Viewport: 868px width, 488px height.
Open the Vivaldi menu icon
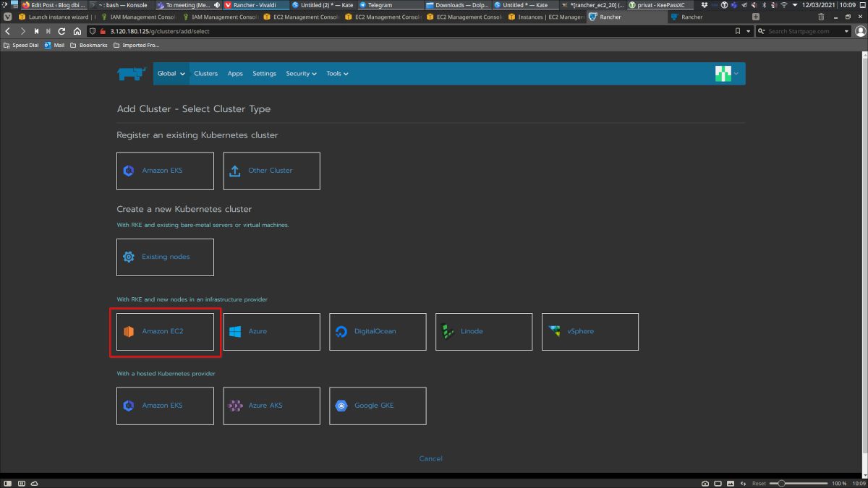7,17
